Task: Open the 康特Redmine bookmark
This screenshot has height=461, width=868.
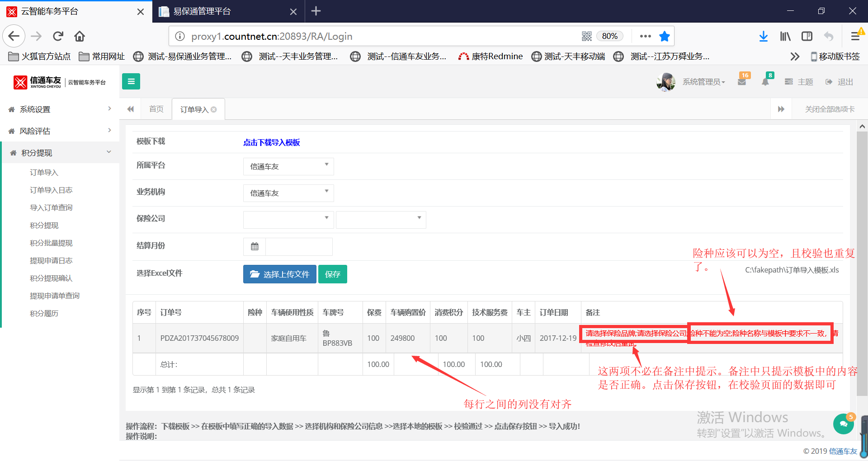Action: [x=491, y=56]
